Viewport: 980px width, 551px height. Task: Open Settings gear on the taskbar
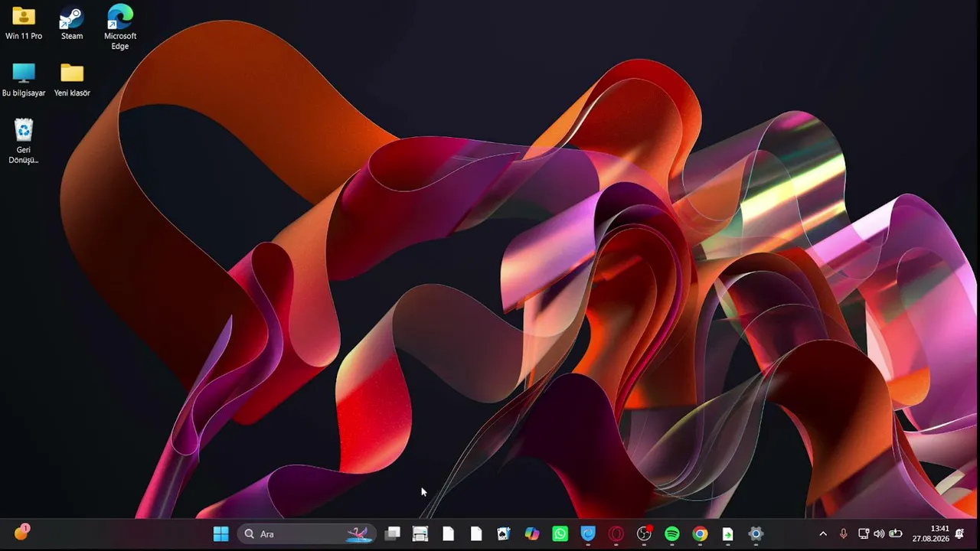756,533
